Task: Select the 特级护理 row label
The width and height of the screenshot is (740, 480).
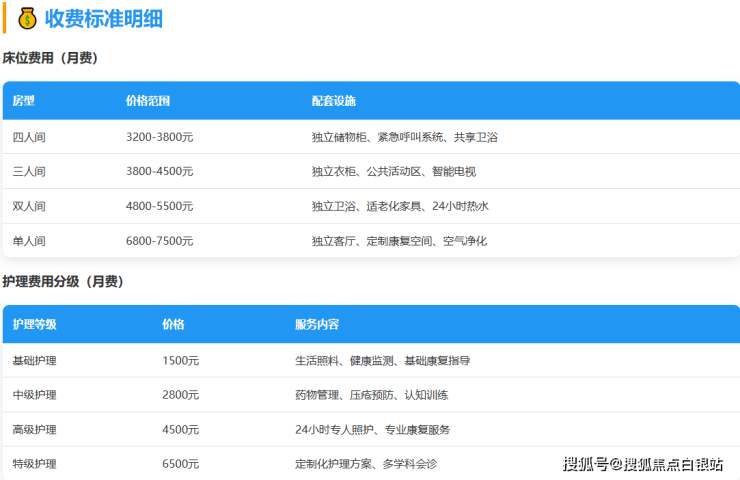Action: coord(35,464)
